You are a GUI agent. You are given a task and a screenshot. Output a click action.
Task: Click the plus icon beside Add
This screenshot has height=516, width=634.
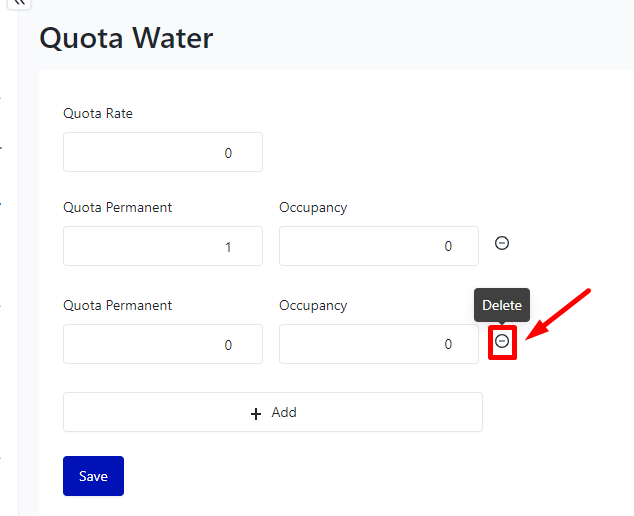tap(256, 413)
